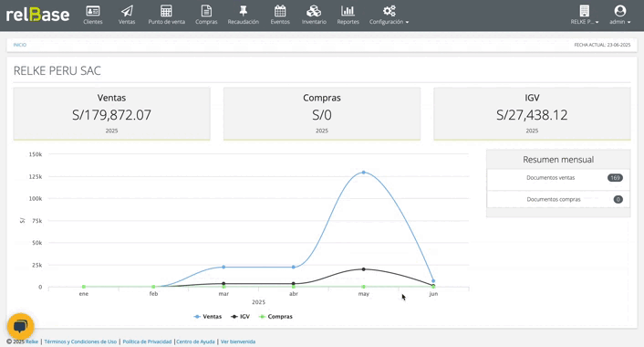Click the Resumen mensual panel header

[558, 160]
